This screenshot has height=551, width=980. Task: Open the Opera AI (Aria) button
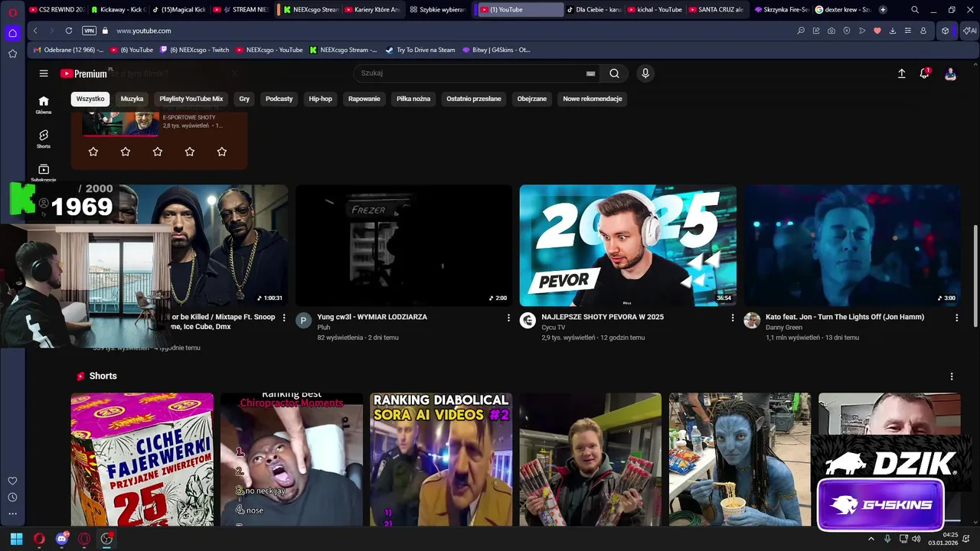click(969, 31)
